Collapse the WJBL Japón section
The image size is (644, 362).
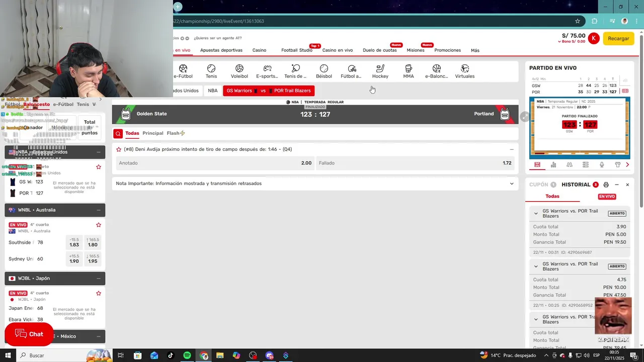click(99, 279)
